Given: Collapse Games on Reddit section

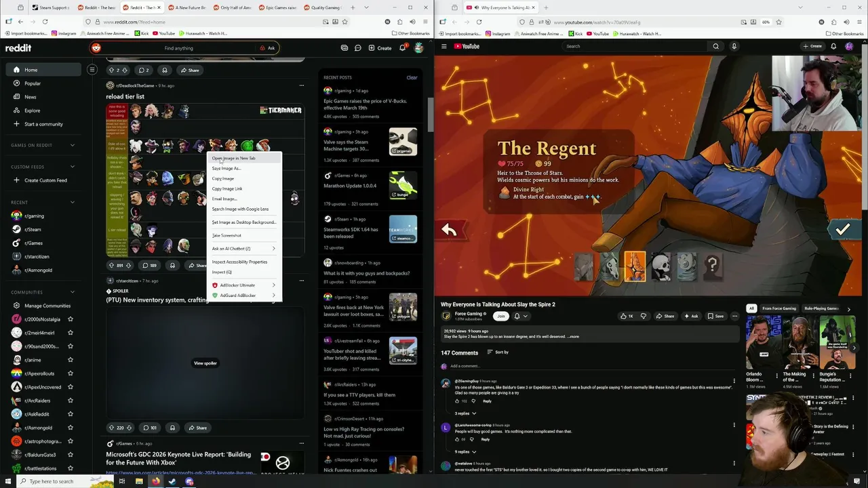Looking at the screenshot, I should click(73, 145).
